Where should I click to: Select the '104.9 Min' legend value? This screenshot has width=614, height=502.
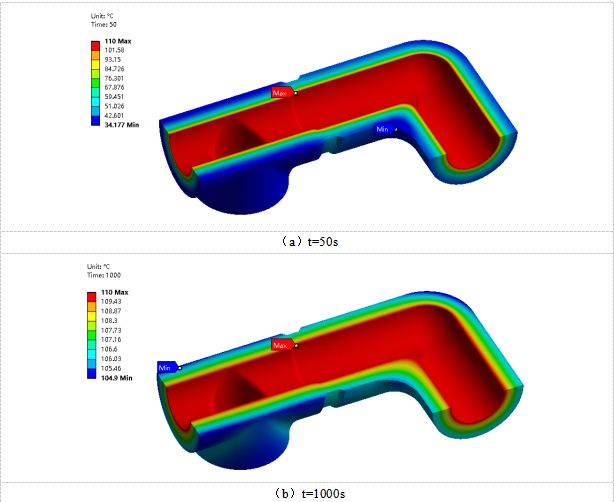pos(117,378)
